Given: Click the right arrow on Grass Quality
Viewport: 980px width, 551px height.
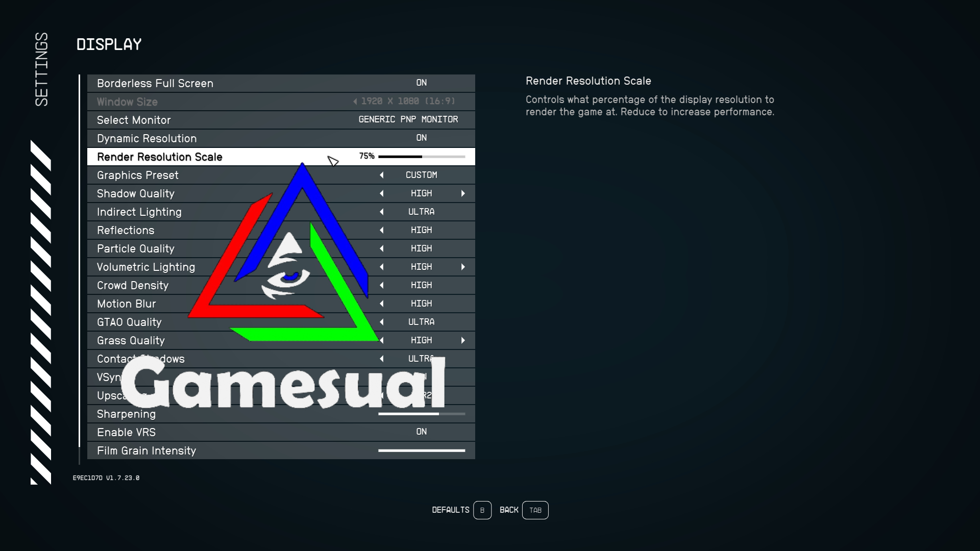Looking at the screenshot, I should coord(463,340).
